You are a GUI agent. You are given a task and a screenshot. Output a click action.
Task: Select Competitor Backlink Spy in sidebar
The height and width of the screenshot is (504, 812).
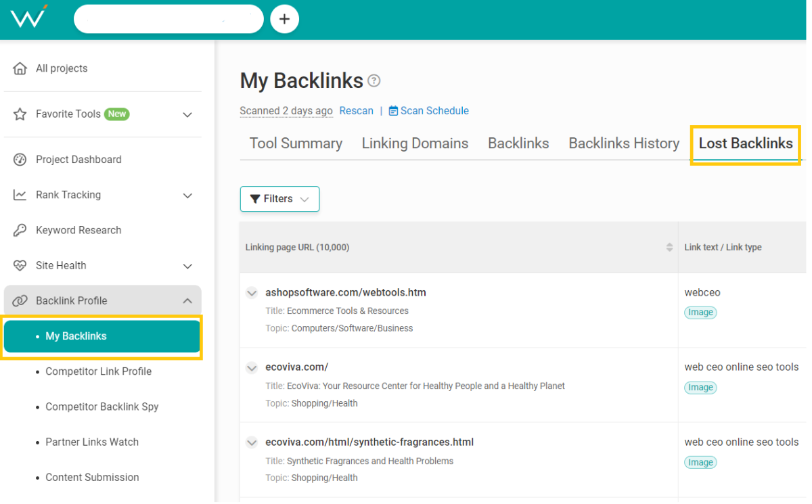point(101,407)
